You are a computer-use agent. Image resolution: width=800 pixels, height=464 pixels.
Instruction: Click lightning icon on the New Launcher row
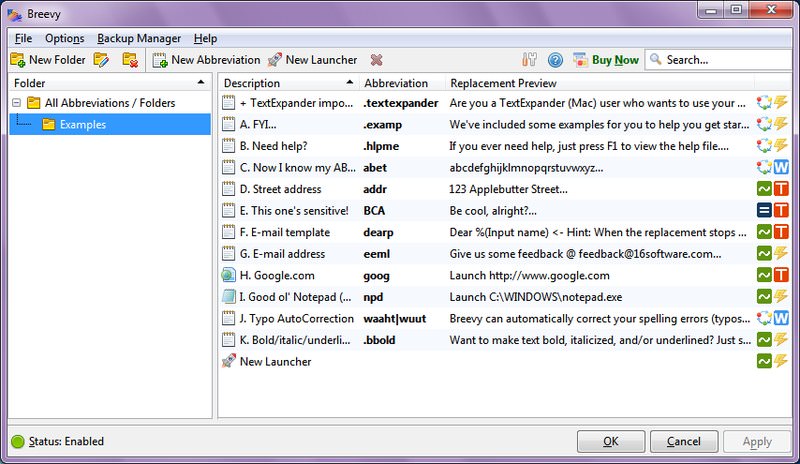[x=781, y=361]
